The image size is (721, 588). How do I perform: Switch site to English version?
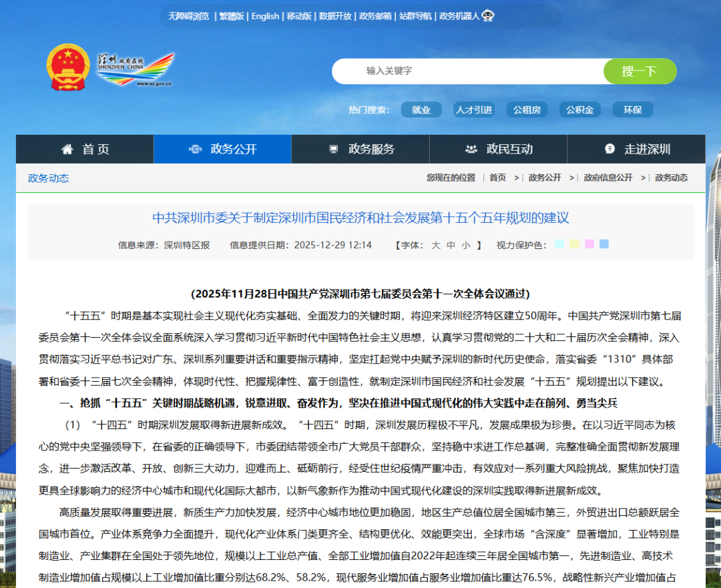(x=265, y=16)
